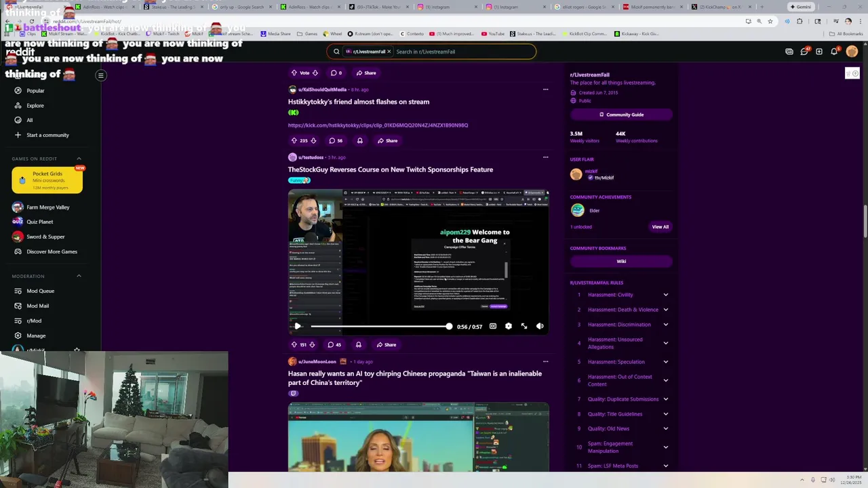Open the Wiki bookmark button
Image resolution: width=868 pixels, height=488 pixels.
pos(621,261)
